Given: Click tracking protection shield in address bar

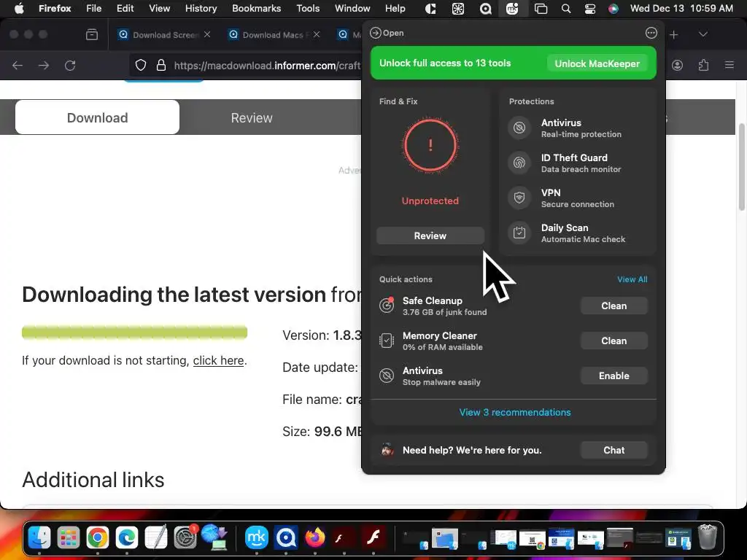Looking at the screenshot, I should click(x=141, y=65).
